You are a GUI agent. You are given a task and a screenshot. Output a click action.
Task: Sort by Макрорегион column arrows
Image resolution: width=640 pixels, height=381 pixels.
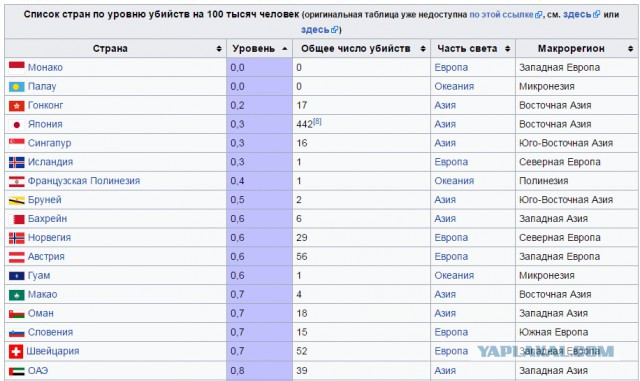(x=631, y=49)
